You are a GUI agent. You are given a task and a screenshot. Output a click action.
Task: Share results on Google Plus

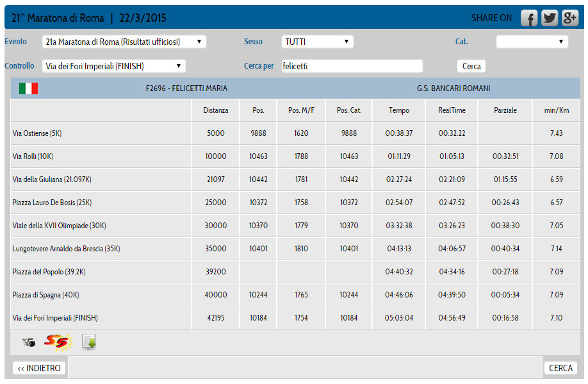pyautogui.click(x=570, y=18)
